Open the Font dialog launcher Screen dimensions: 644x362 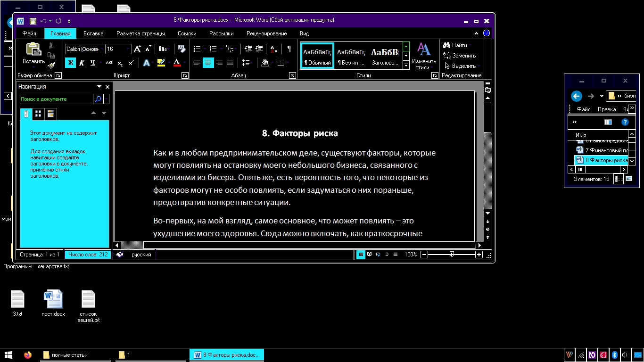185,75
